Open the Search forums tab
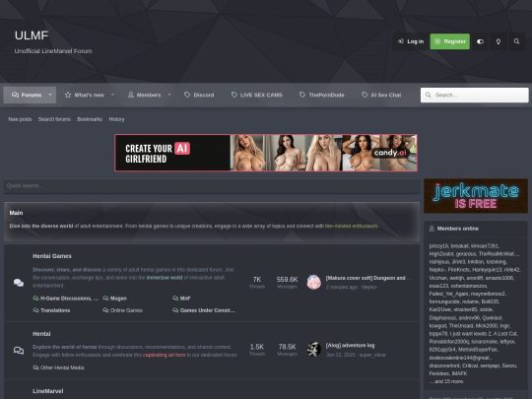 point(54,119)
